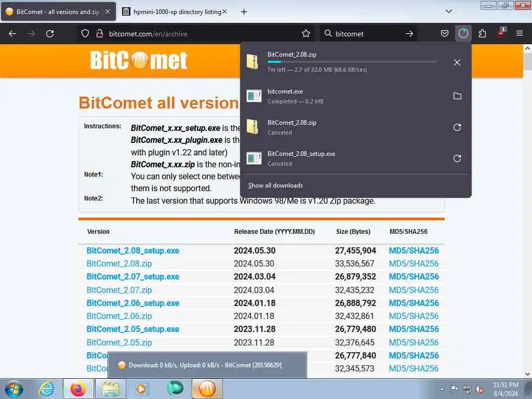532x399 pixels.
Task: Close the BitComet archive tab
Action: click(x=108, y=11)
